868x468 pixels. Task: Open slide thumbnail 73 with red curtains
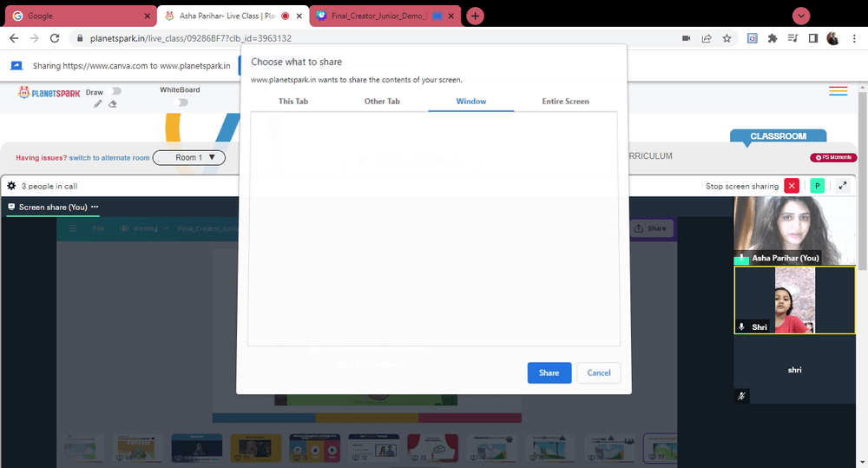[x=432, y=449]
